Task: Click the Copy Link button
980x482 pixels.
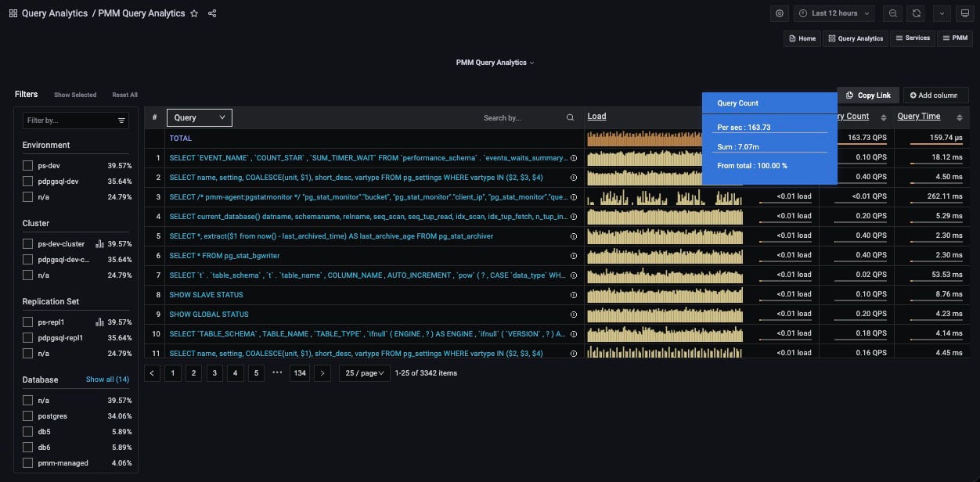Action: 868,95
